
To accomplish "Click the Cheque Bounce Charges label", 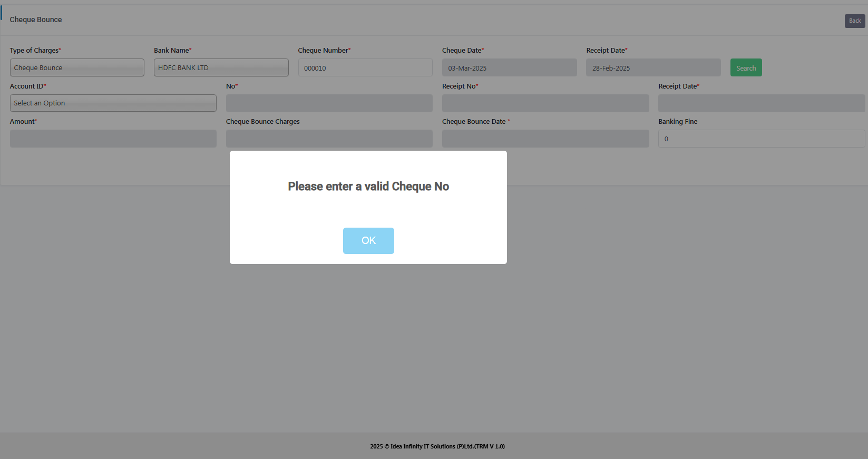I will tap(263, 122).
